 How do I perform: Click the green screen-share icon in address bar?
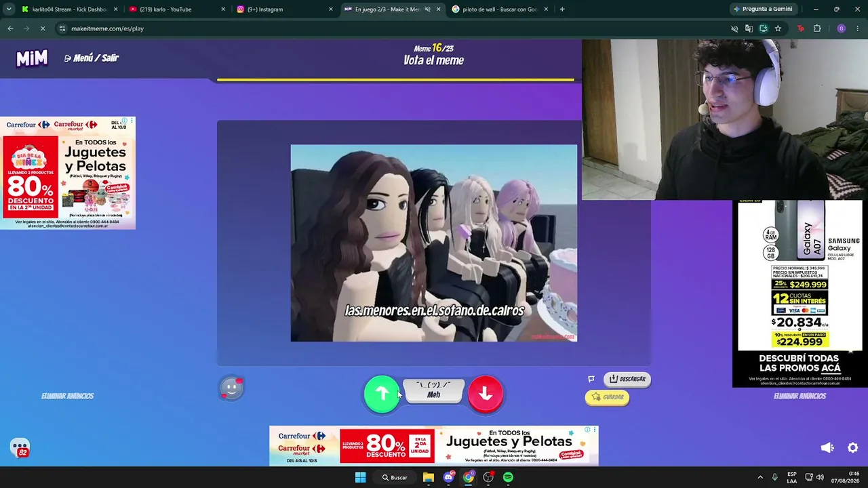pos(763,28)
